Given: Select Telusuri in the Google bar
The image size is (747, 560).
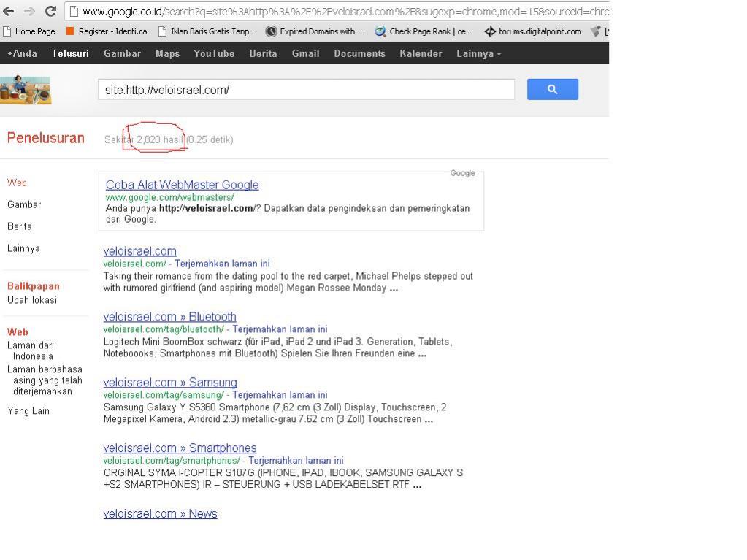Looking at the screenshot, I should pyautogui.click(x=70, y=53).
